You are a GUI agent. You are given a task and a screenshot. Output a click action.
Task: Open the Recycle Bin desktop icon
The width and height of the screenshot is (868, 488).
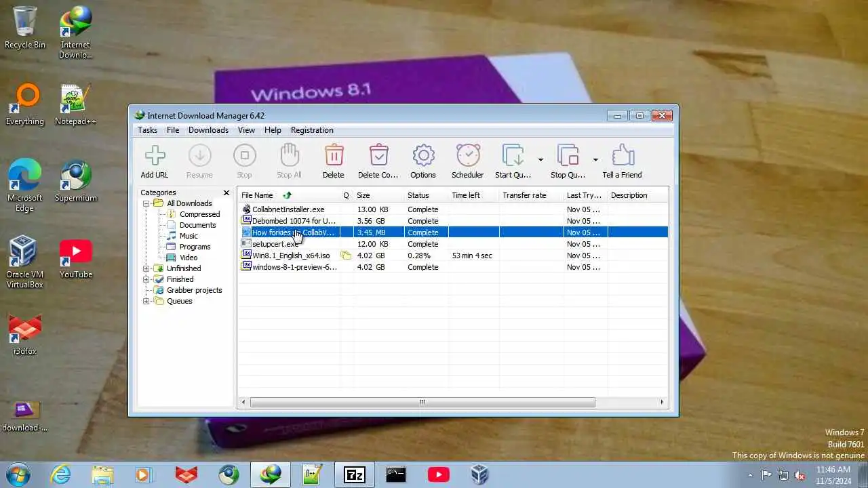coord(25,28)
